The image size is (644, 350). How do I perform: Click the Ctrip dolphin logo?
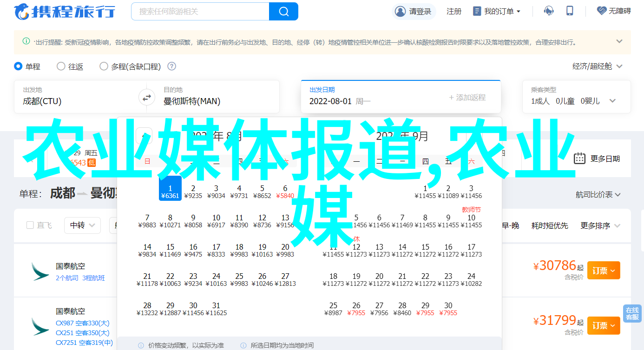[x=22, y=11]
